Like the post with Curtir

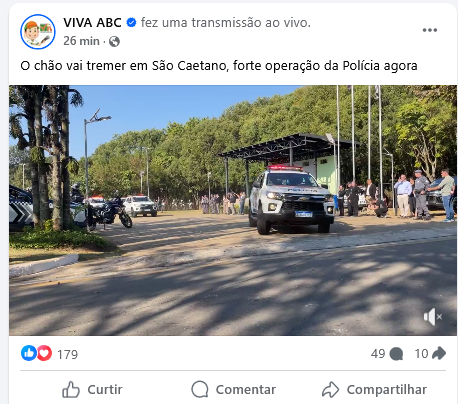coord(92,389)
